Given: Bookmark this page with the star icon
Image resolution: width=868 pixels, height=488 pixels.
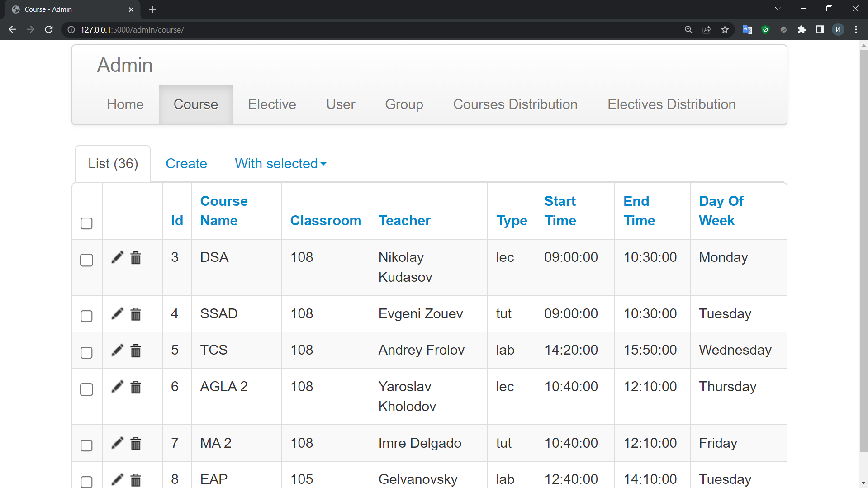Looking at the screenshot, I should [725, 30].
